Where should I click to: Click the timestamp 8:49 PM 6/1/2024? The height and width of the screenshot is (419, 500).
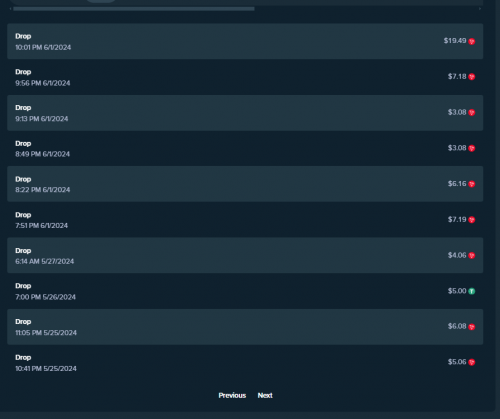click(43, 154)
